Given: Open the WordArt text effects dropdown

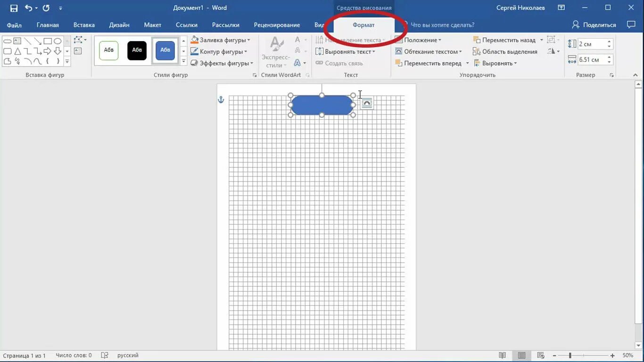Looking at the screenshot, I should [x=300, y=63].
